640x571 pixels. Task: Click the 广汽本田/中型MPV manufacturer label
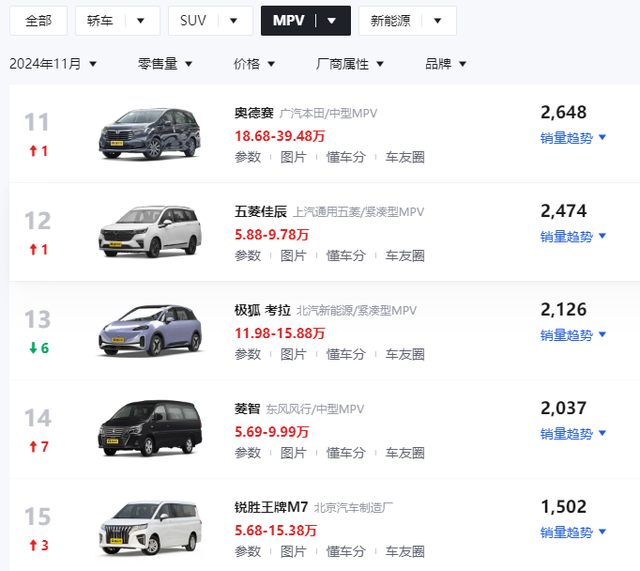328,113
